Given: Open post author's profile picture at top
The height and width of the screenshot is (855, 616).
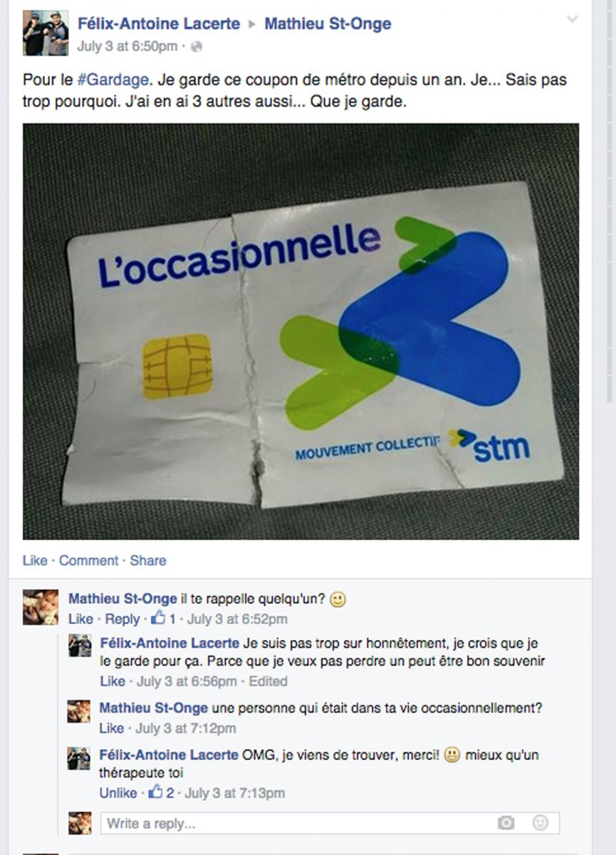Looking at the screenshot, I should (46, 33).
